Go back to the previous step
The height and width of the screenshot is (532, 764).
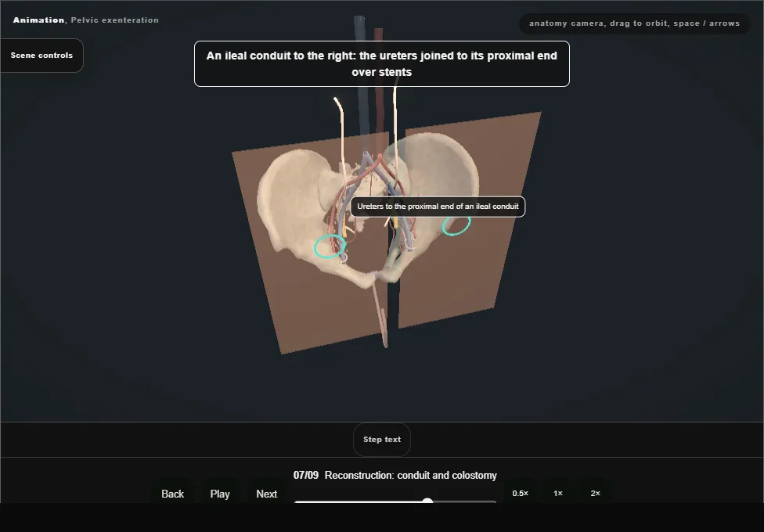tap(172, 494)
